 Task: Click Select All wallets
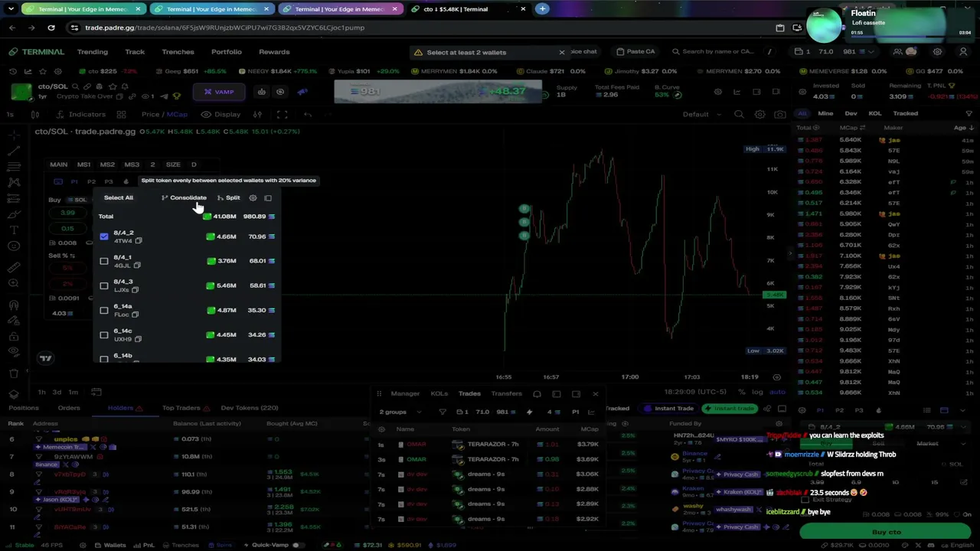(x=119, y=198)
